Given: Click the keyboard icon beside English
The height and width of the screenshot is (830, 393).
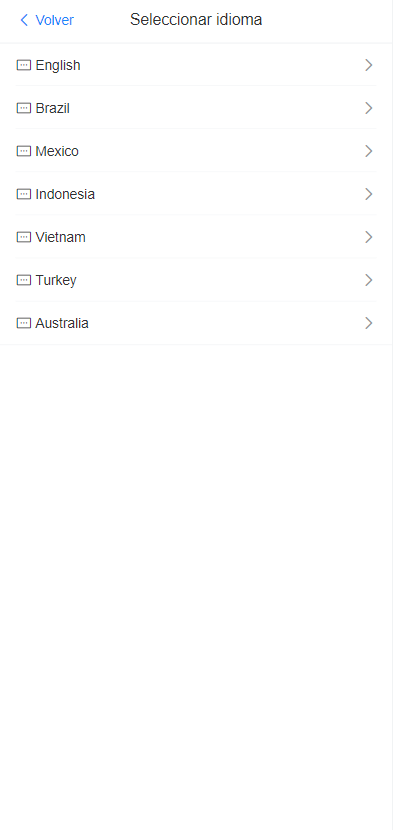Looking at the screenshot, I should point(24,65).
